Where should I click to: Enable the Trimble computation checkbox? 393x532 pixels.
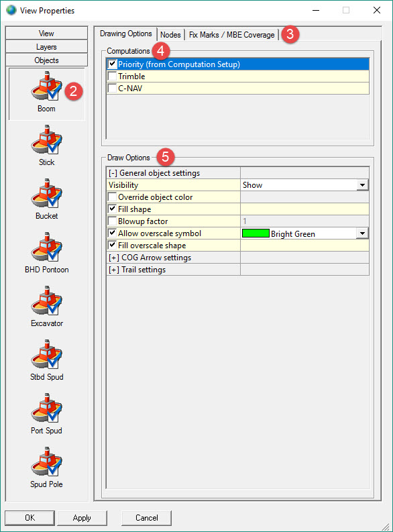click(x=112, y=76)
